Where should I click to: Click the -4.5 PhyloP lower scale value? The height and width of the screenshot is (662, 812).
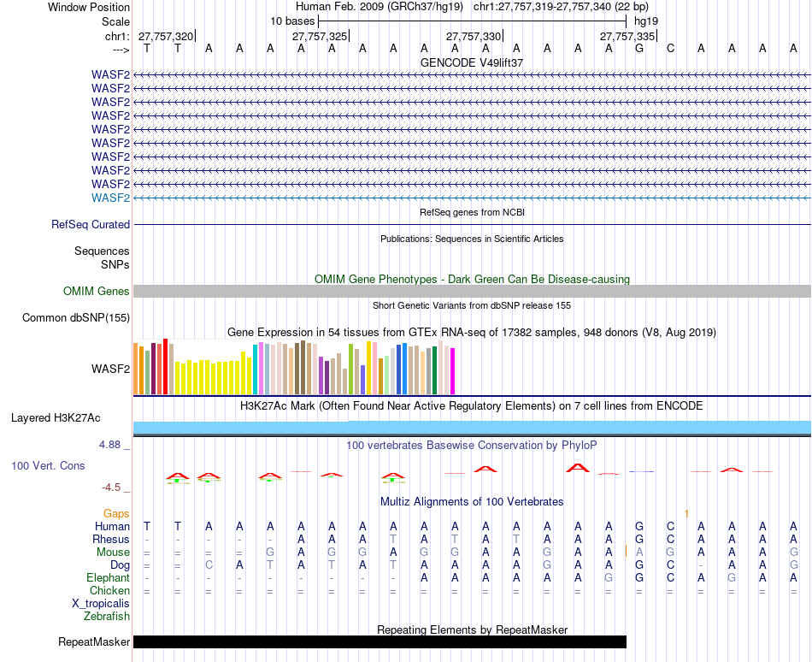click(111, 488)
